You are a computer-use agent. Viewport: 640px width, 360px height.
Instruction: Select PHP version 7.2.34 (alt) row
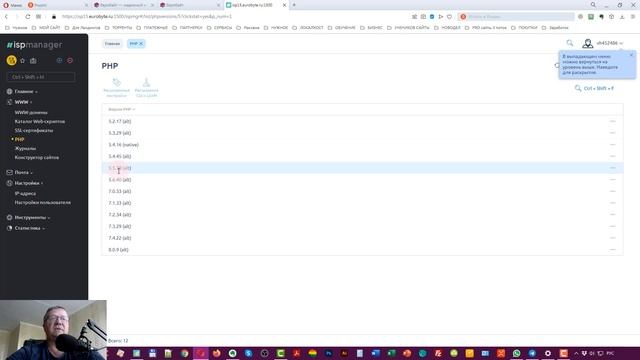click(362, 215)
